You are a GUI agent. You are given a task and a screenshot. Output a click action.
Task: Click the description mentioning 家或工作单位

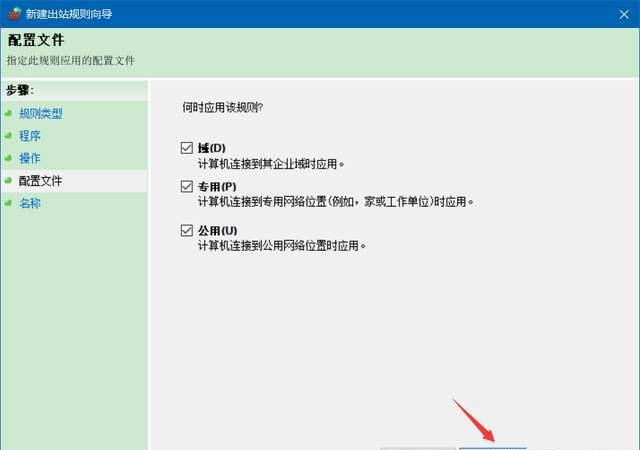click(x=336, y=202)
